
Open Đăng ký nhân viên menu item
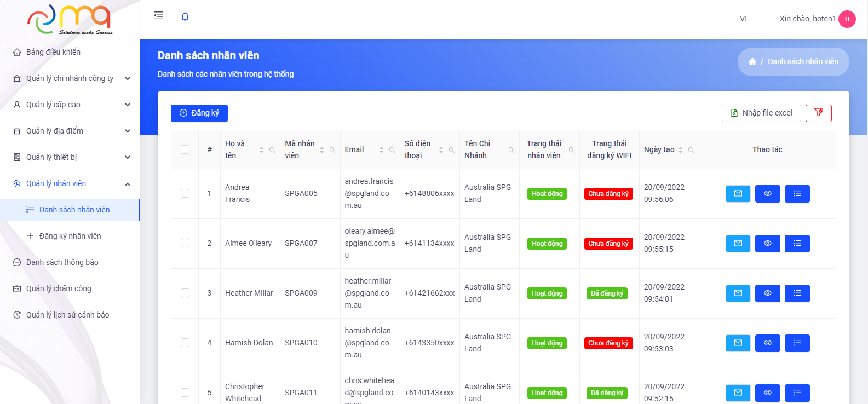(x=70, y=236)
